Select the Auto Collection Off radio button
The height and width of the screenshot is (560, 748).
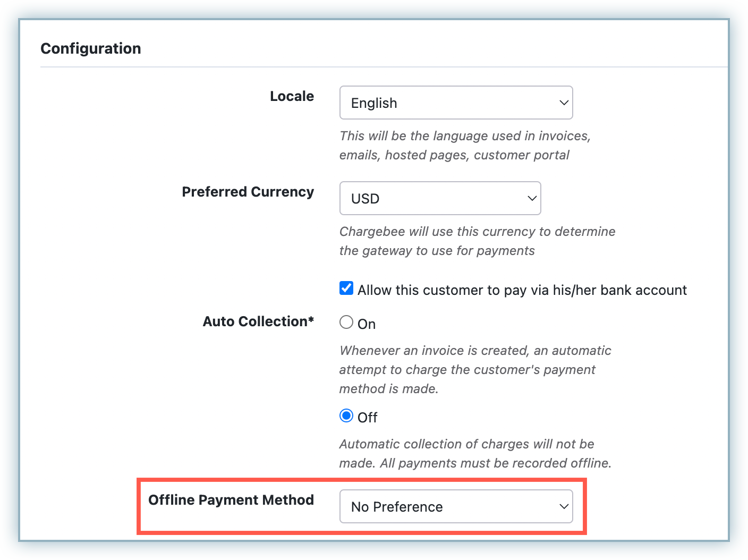point(346,415)
